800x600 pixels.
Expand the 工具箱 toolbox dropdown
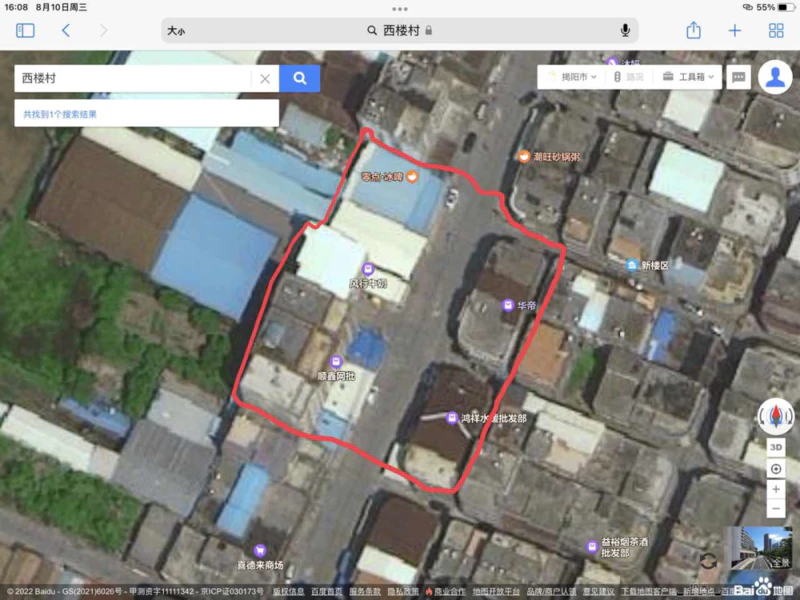(690, 77)
